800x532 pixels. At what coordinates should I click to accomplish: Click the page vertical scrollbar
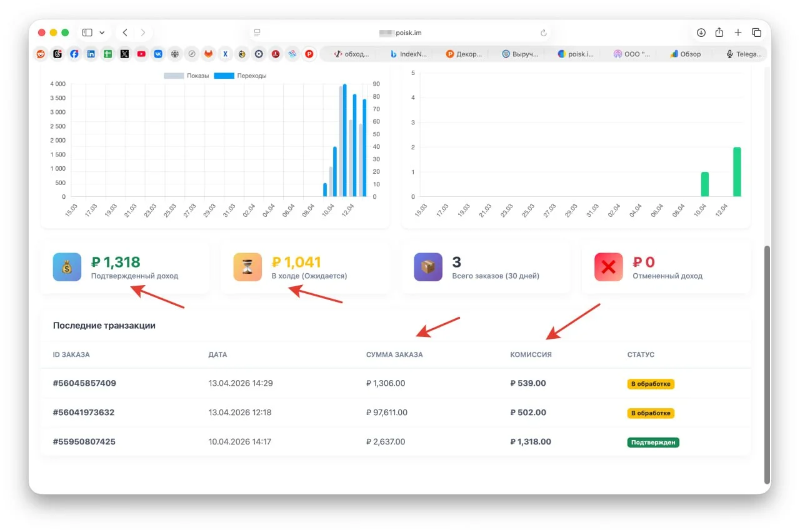pyautogui.click(x=767, y=364)
